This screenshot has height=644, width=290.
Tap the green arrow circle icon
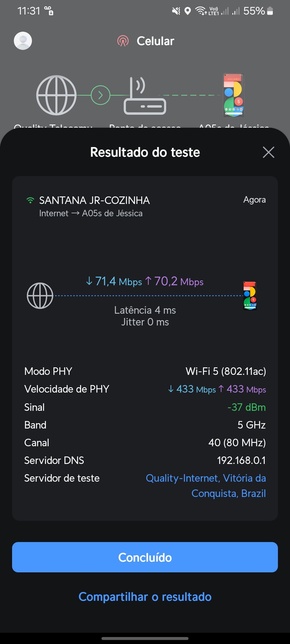tap(100, 95)
